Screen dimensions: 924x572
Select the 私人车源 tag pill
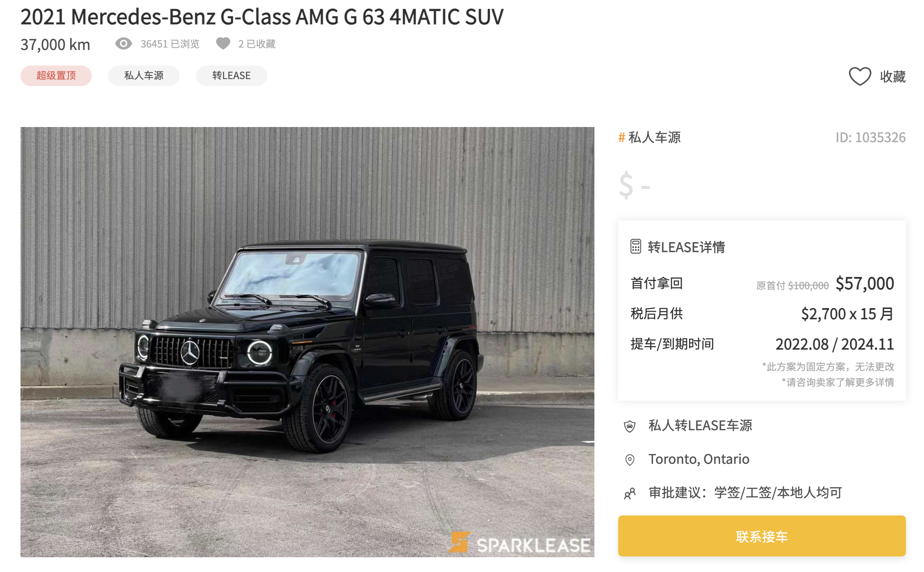144,75
